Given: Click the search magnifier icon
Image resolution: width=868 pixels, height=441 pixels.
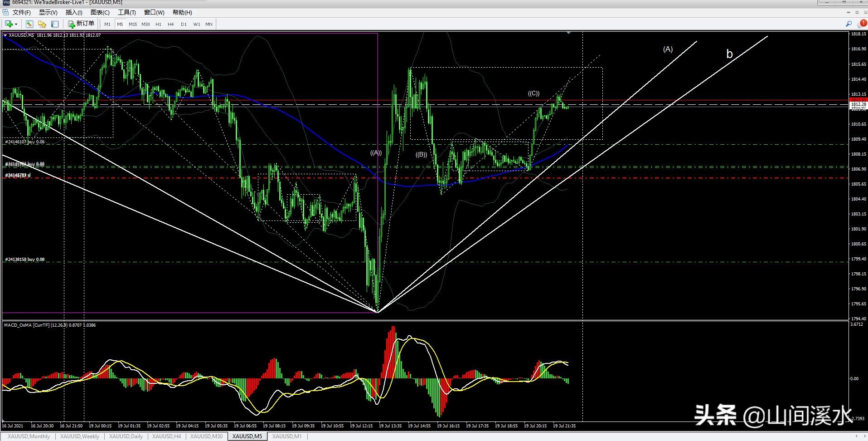Looking at the screenshot, I should [x=849, y=24].
